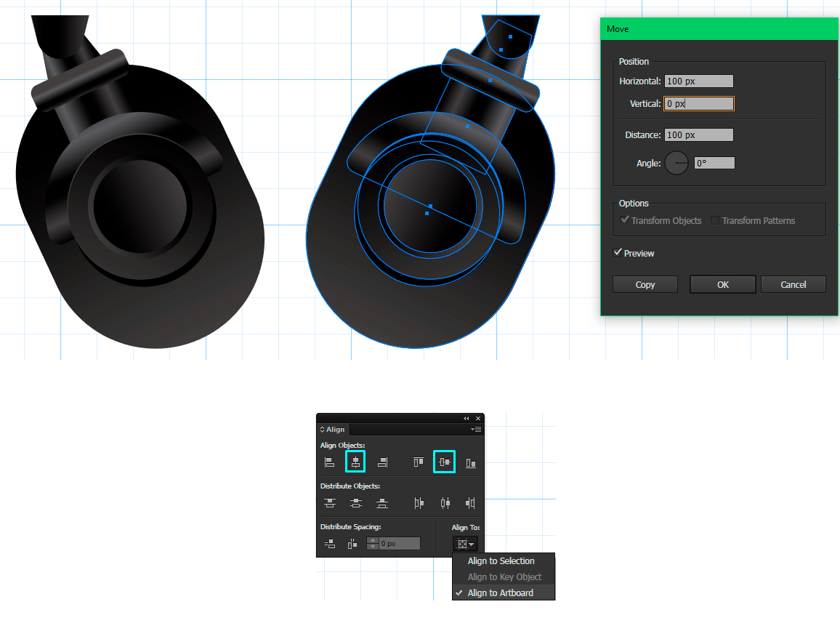Click Vertical Distribute Top icon
This screenshot has width=840, height=631.
330,502
